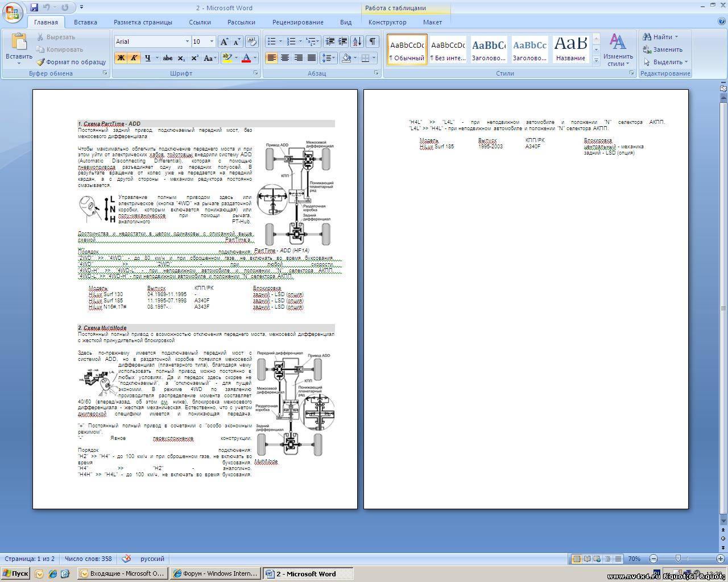
Task: Align paragraph to the right
Action: click(x=298, y=58)
